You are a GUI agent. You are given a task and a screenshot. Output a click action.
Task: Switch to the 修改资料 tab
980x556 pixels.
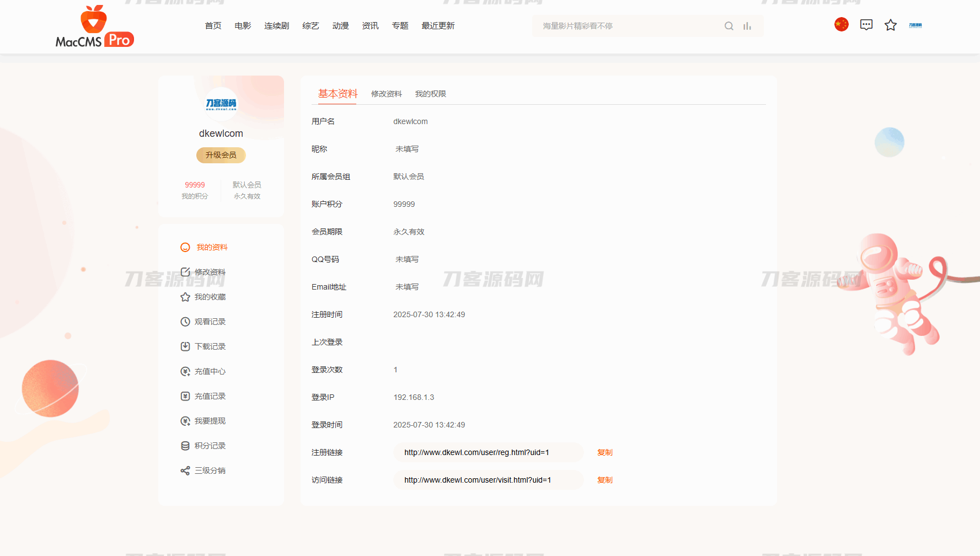(x=386, y=94)
